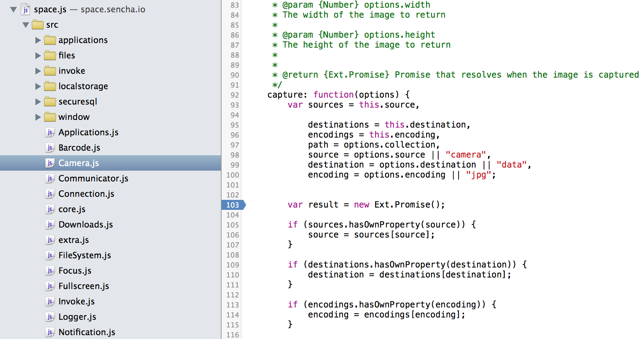Click the localstorage folder icon
Image resolution: width=644 pixels, height=339 pixels.
(50, 86)
